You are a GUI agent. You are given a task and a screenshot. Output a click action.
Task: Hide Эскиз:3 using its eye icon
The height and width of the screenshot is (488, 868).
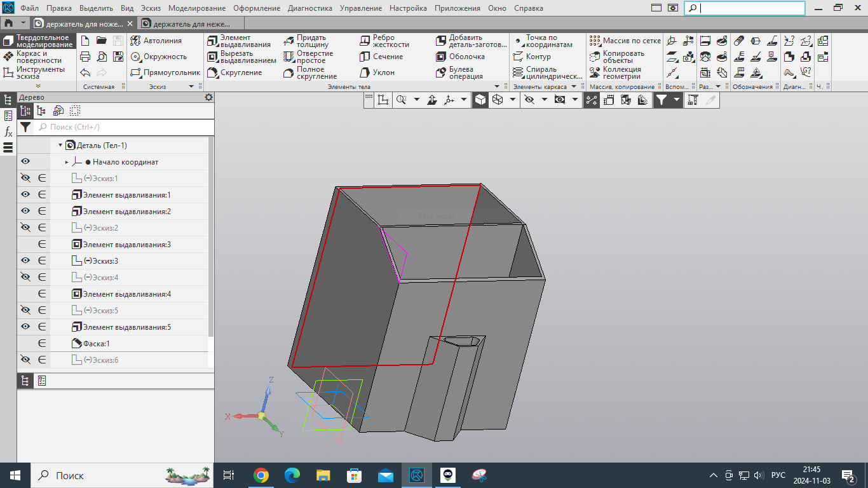point(25,261)
